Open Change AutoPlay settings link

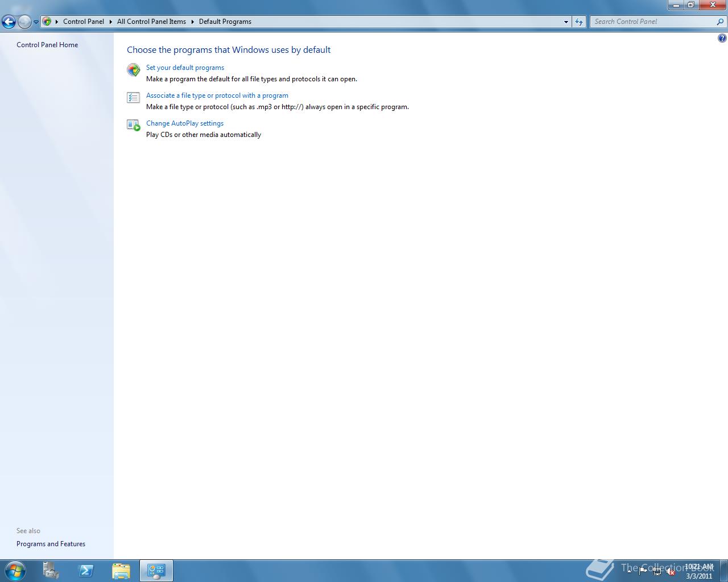[185, 123]
